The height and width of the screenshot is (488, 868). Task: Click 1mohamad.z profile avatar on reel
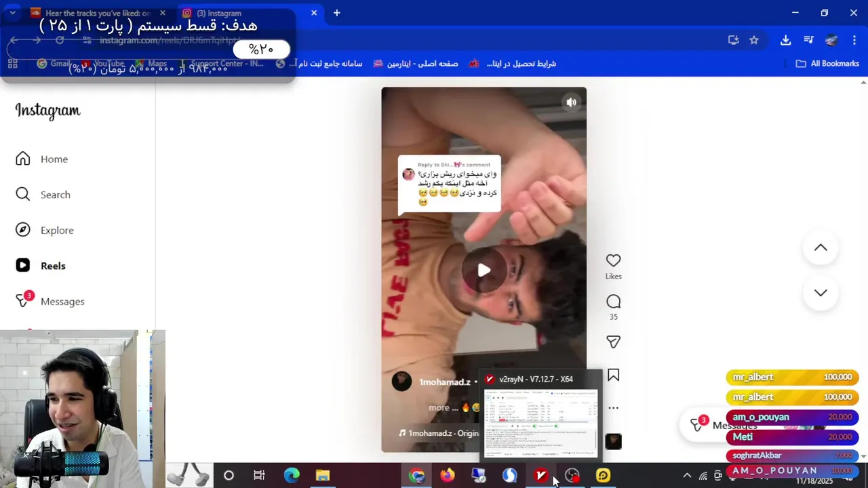[x=401, y=381]
